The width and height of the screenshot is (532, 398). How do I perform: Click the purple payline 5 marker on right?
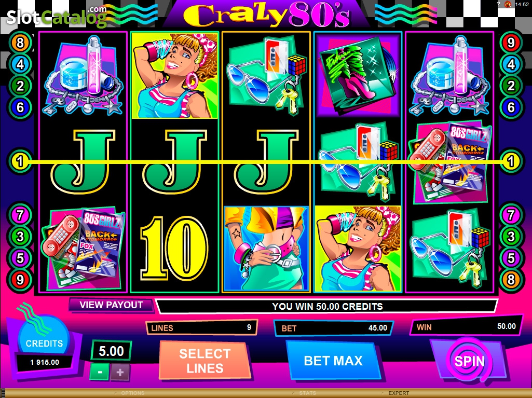click(x=511, y=258)
